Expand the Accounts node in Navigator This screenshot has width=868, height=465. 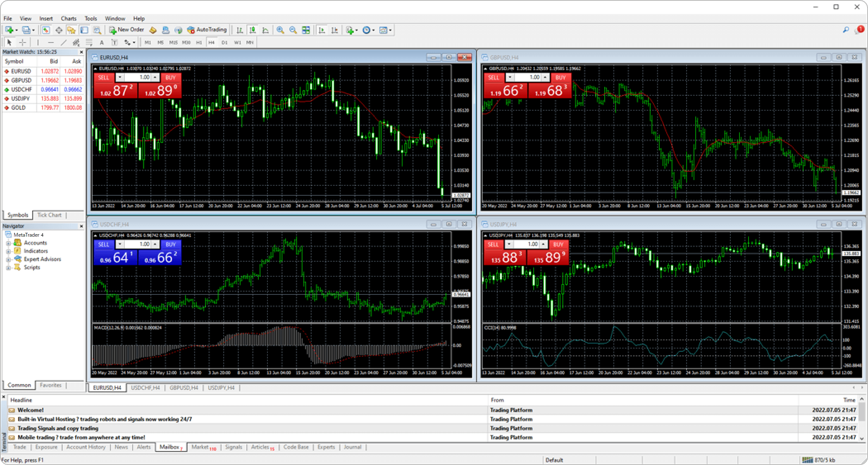coord(8,243)
